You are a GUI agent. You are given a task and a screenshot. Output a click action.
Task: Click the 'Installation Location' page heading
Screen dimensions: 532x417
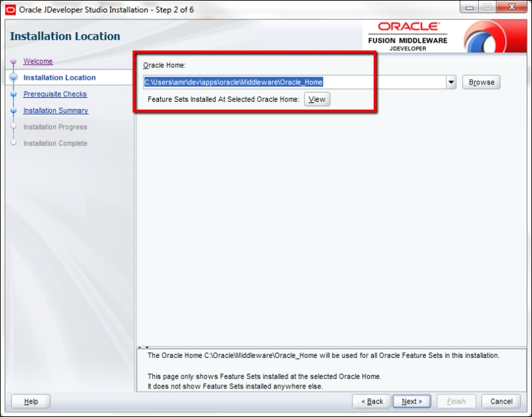click(65, 36)
